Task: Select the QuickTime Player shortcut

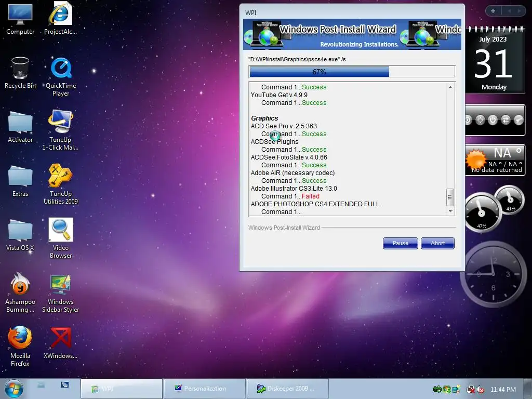Action: point(61,77)
